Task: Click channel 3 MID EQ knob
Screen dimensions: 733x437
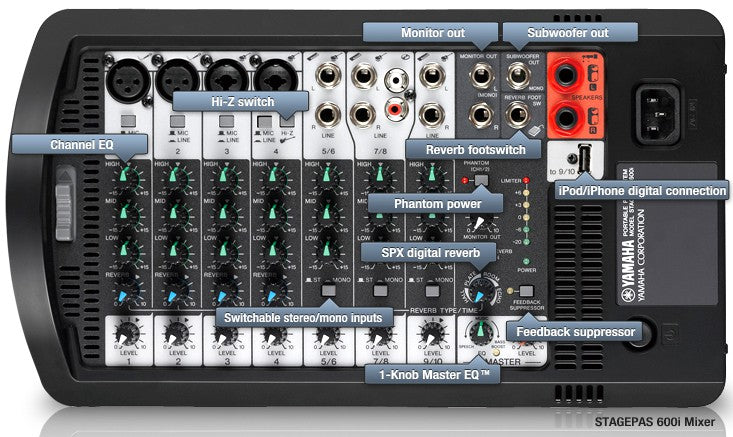Action: (x=224, y=214)
